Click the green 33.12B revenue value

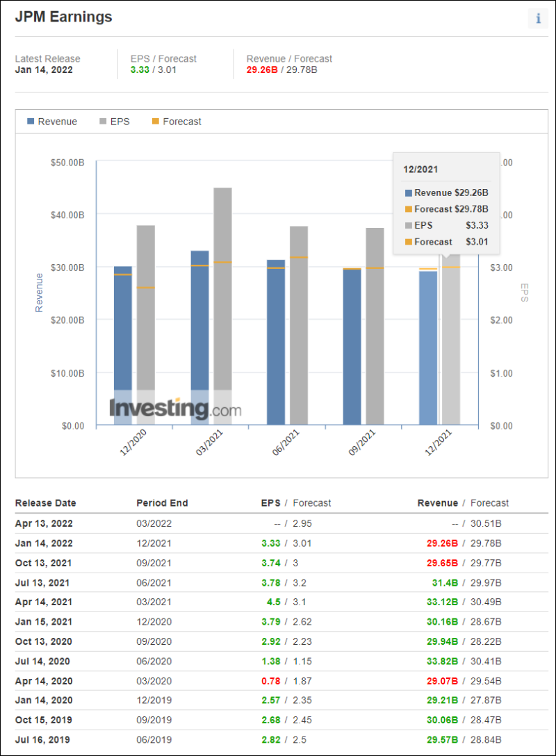[442, 602]
